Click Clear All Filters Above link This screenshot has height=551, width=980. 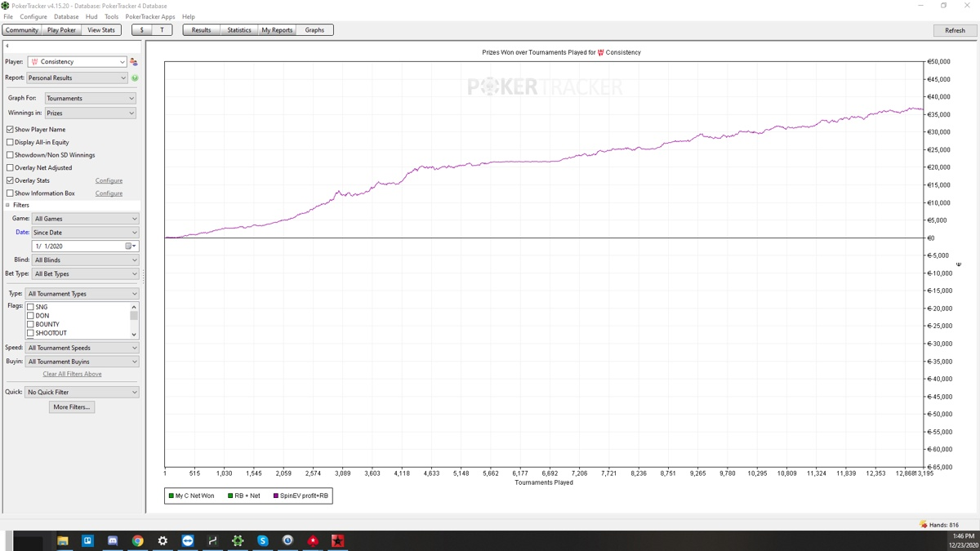pos(72,374)
